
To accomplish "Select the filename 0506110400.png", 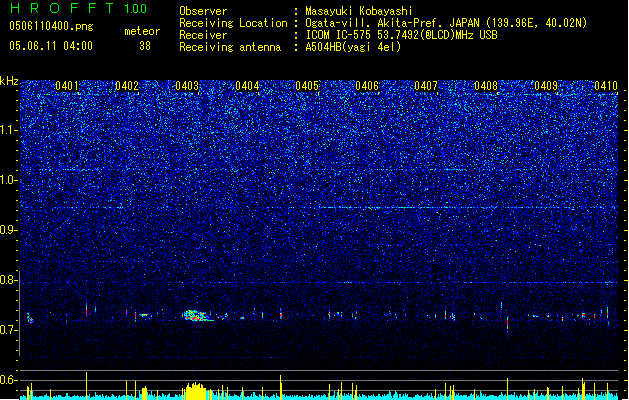I will click(51, 27).
